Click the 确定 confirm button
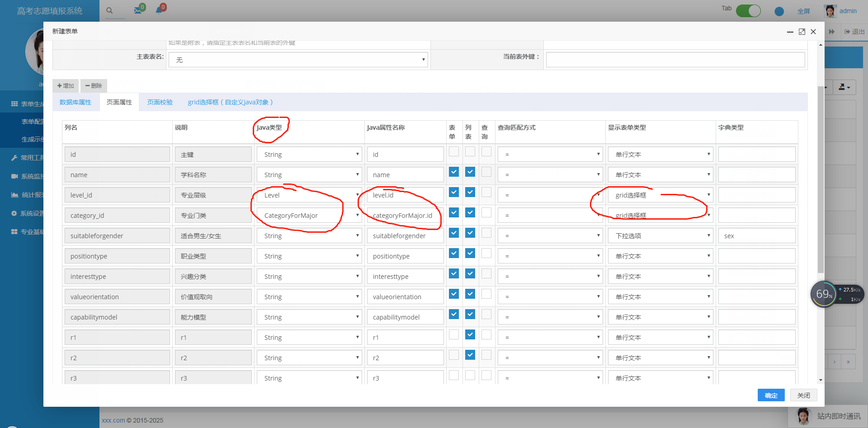The height and width of the screenshot is (428, 868). point(771,395)
